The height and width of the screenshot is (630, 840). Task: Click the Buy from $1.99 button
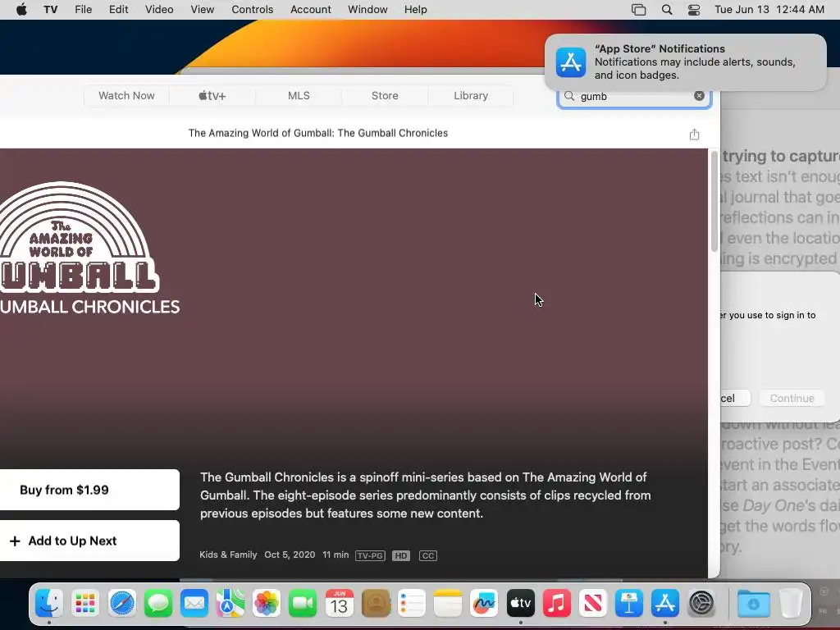click(x=89, y=490)
